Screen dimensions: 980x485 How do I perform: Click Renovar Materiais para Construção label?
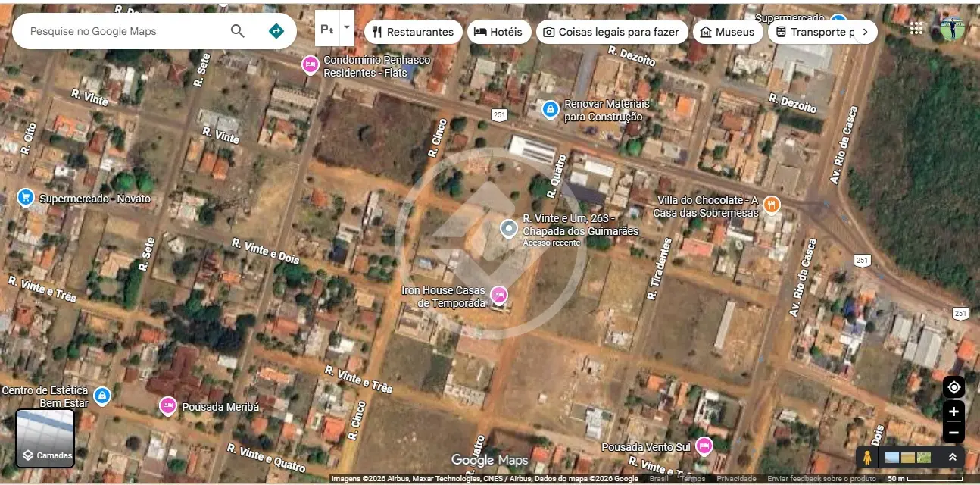tap(607, 110)
